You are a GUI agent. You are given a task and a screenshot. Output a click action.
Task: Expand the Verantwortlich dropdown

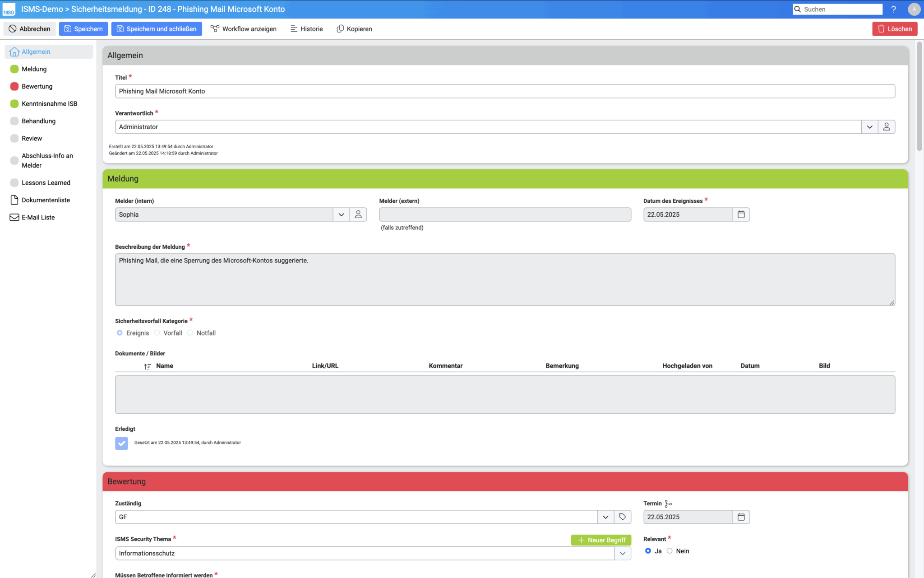click(x=869, y=127)
